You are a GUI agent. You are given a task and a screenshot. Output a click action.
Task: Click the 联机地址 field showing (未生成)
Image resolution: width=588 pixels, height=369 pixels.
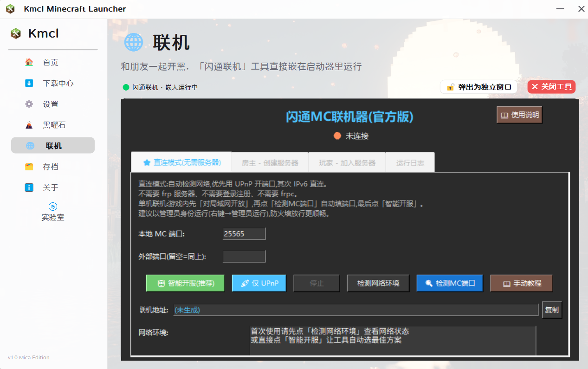click(356, 310)
